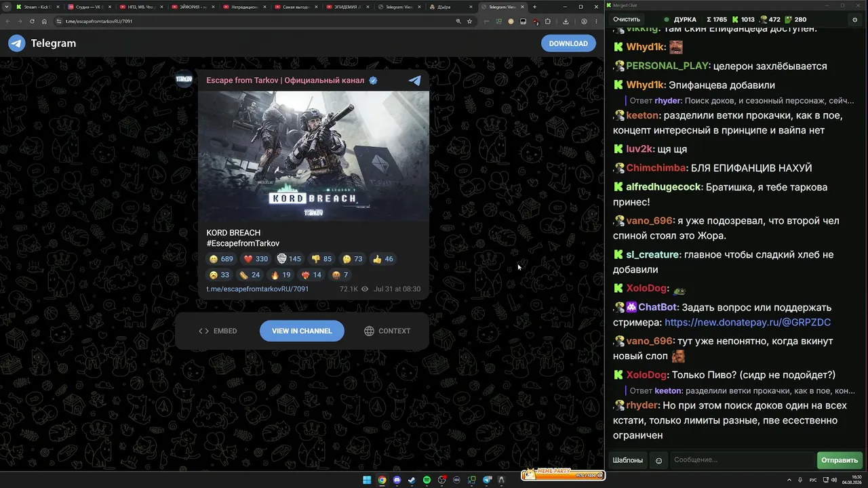The width and height of the screenshot is (868, 488).
Task: Click username keeton in chat
Action: pyautogui.click(x=642, y=115)
